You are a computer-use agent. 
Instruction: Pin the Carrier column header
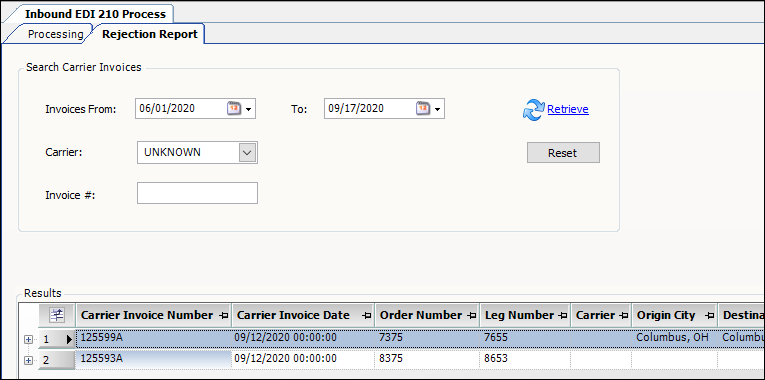pos(623,316)
